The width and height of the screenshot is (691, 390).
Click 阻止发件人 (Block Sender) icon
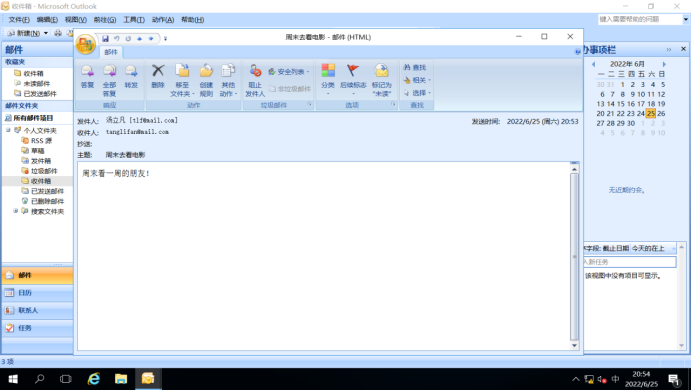click(255, 80)
